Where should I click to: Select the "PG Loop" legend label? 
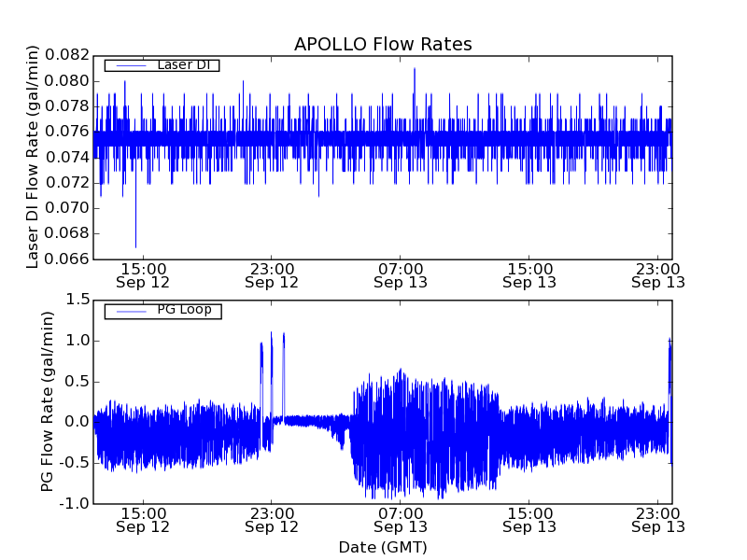pyautogui.click(x=184, y=310)
